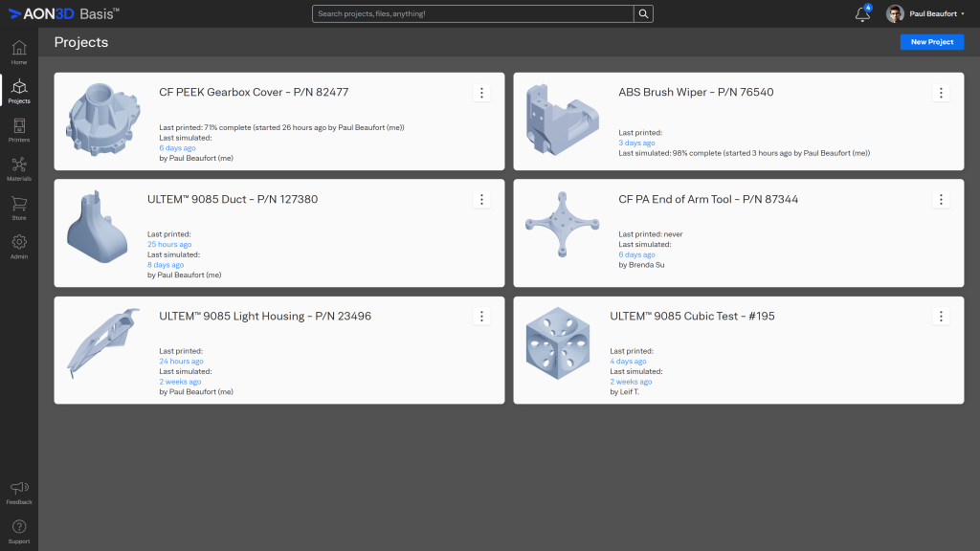Open the ABS Brush Wiper thumbnail
The width and height of the screenshot is (980, 551).
[x=563, y=120]
